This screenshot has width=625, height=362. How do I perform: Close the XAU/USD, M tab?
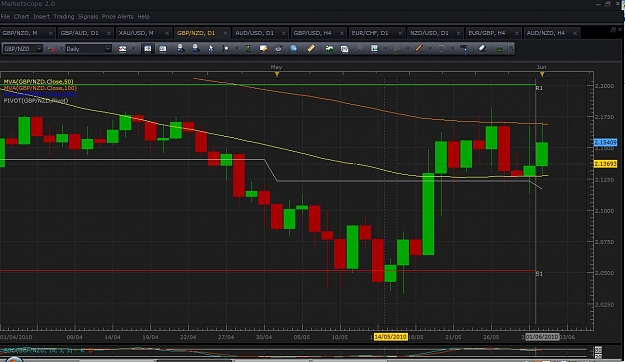(167, 33)
